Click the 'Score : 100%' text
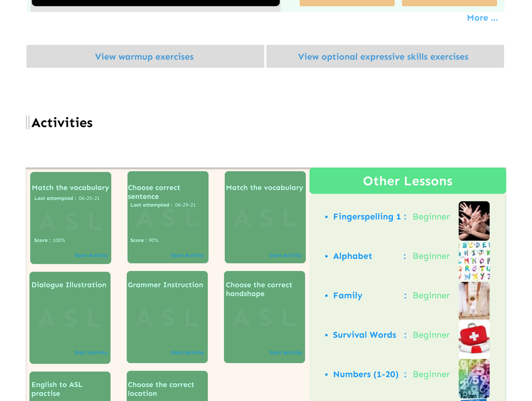The width and height of the screenshot is (532, 401). (49, 240)
